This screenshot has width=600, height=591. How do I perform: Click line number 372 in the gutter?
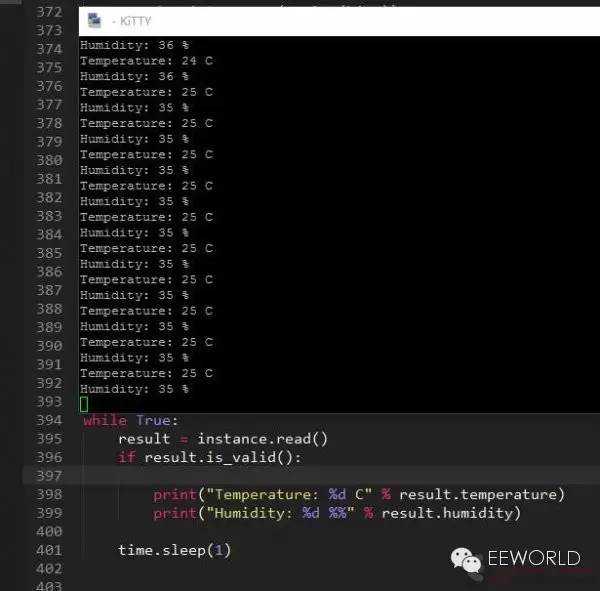coord(49,12)
